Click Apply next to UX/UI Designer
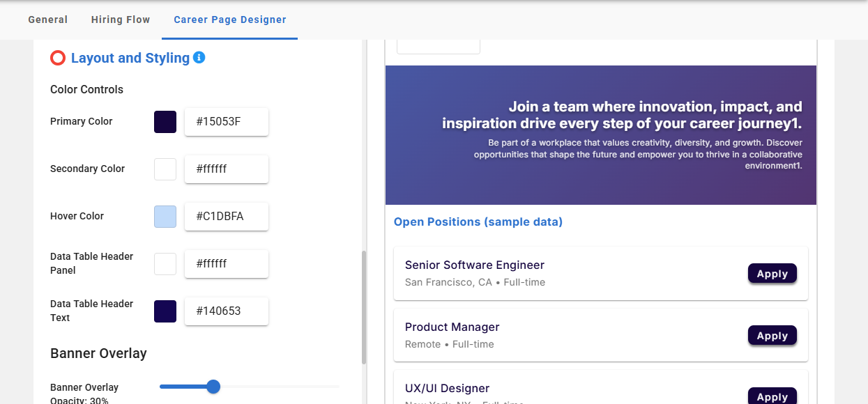 pyautogui.click(x=772, y=396)
